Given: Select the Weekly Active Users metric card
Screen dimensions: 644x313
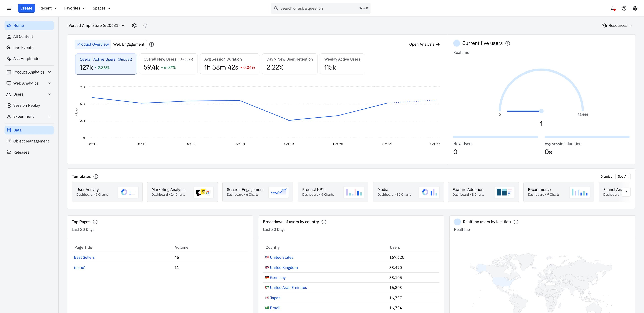Looking at the screenshot, I should pyautogui.click(x=342, y=64).
